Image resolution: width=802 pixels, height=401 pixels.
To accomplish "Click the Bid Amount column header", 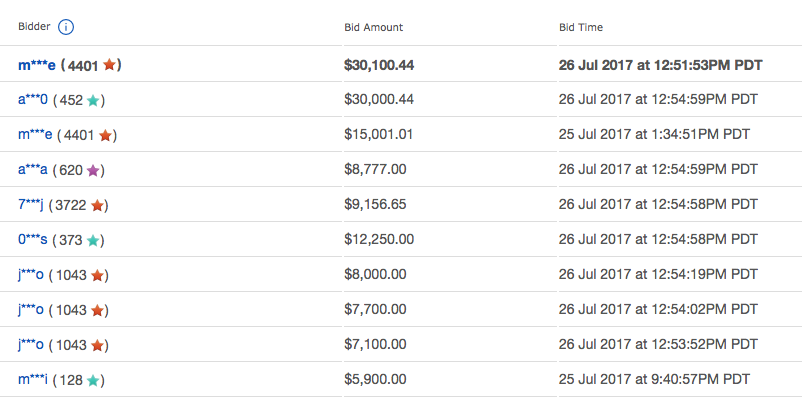I will [373, 28].
